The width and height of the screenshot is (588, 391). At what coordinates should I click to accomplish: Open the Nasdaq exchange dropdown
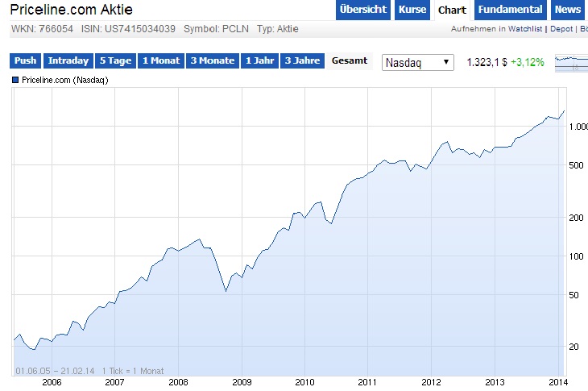[x=418, y=62]
